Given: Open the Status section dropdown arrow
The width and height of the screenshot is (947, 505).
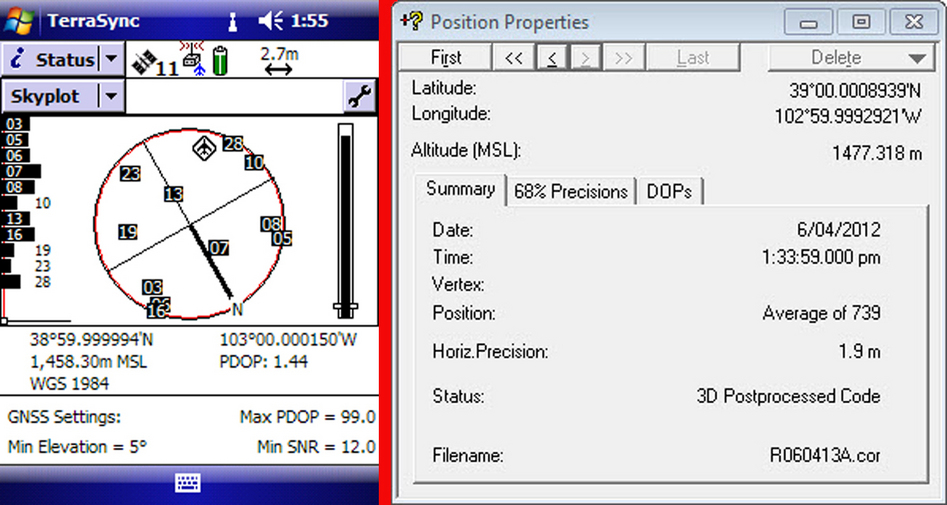Looking at the screenshot, I should point(111,59).
